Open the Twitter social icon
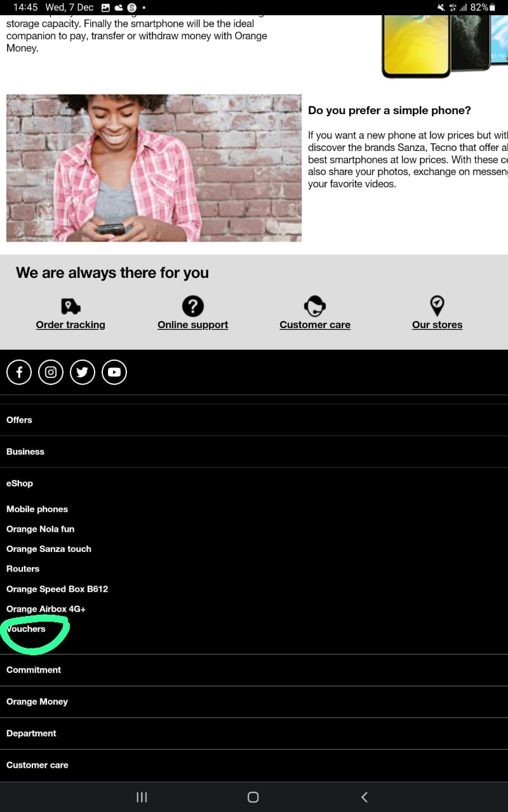Screen dimensions: 508x812 (x=83, y=372)
